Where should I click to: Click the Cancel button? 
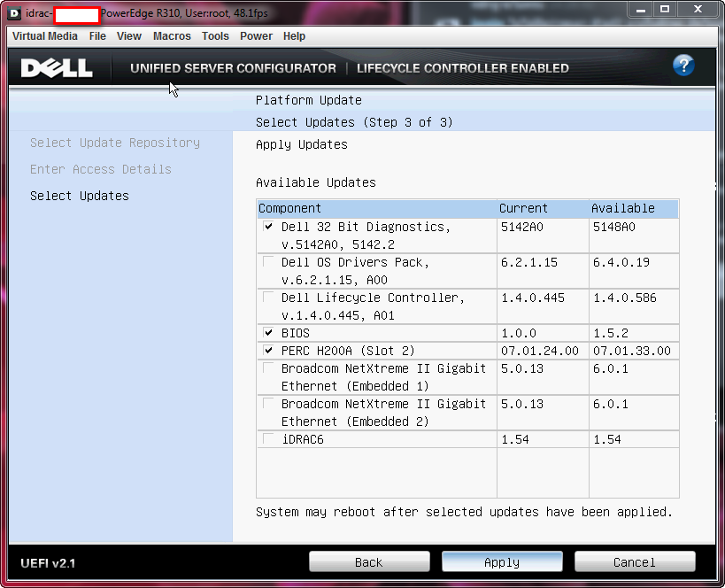coord(635,561)
